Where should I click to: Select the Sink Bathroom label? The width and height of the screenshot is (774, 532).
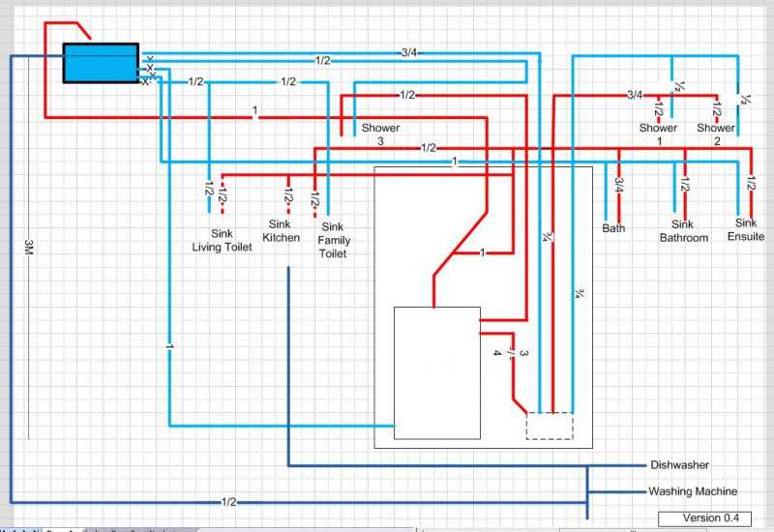[x=684, y=231]
